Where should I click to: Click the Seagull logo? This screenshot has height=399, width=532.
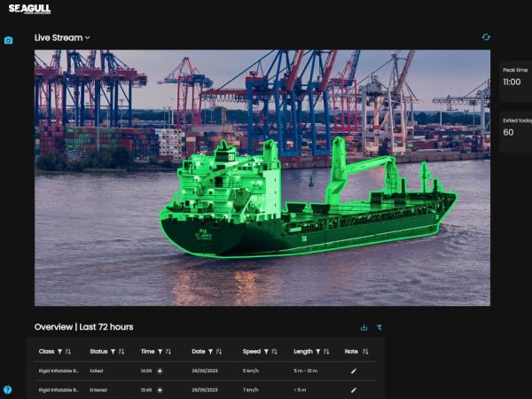(29, 9)
